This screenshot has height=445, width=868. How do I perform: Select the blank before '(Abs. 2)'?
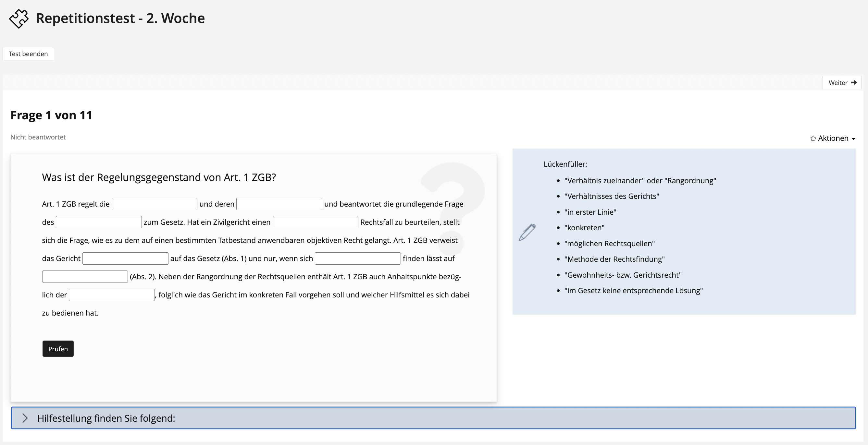(85, 277)
